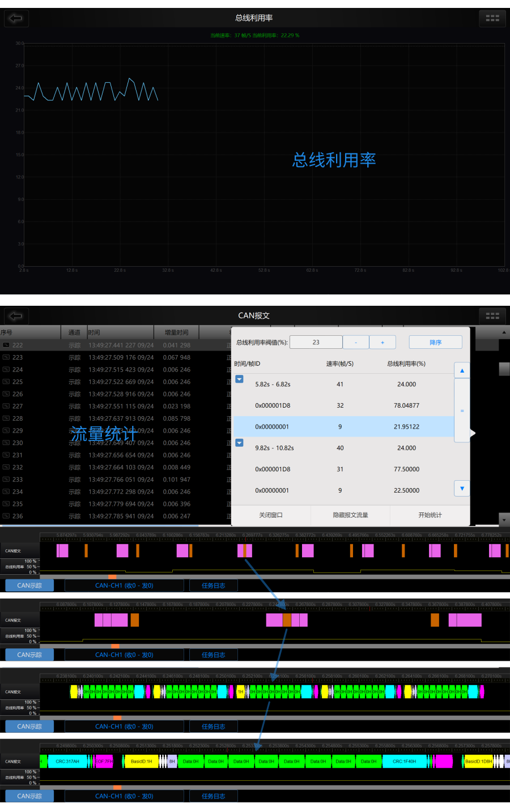Click increment time cell 0.101 947
The height and width of the screenshot is (812, 510).
[x=176, y=480]
